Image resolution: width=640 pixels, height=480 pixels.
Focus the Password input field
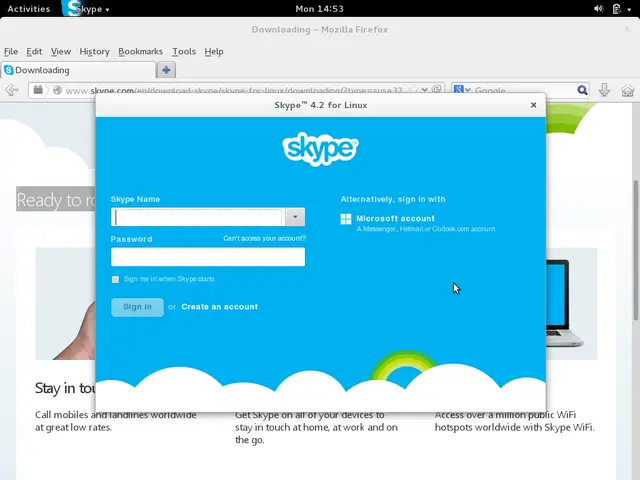pyautogui.click(x=208, y=257)
